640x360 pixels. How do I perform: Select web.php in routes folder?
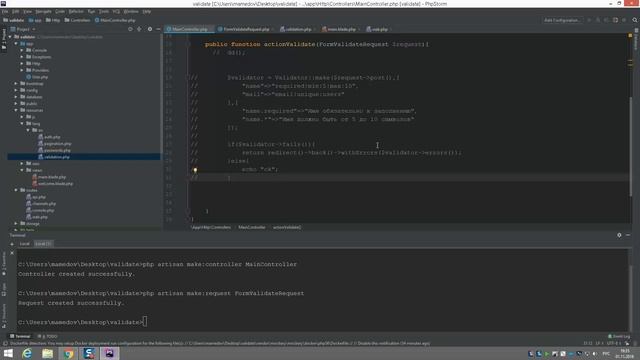37,217
